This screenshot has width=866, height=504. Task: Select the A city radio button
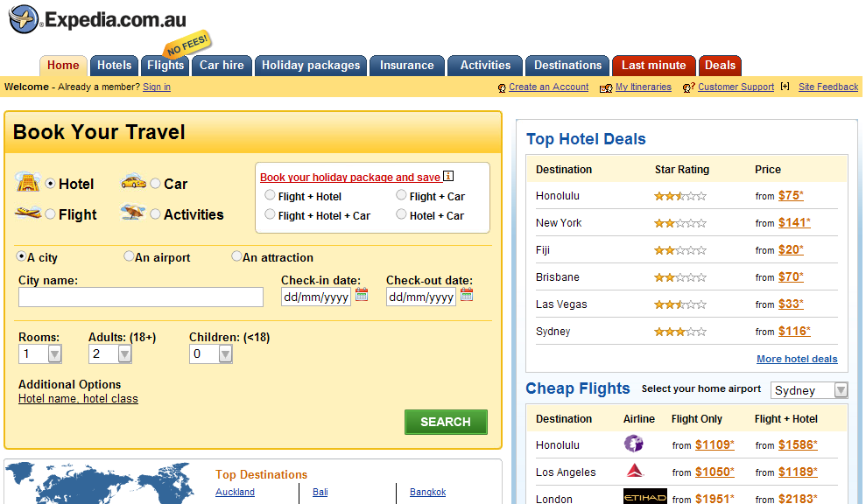[22, 255]
